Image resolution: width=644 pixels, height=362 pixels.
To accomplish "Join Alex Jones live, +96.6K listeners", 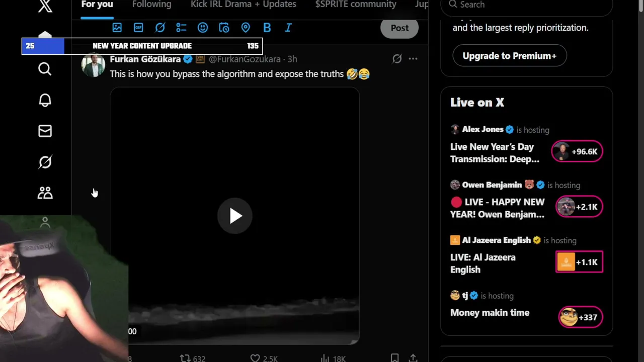I will pos(577,151).
